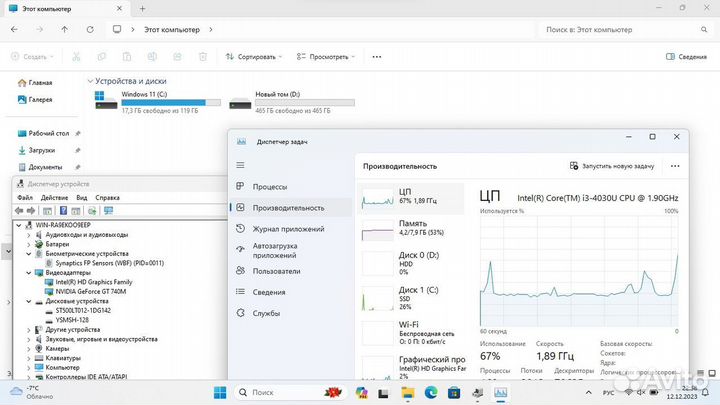This screenshot has width=720, height=405.
Task: Click the Cut scissors icon in Explorer
Action: tap(76, 56)
